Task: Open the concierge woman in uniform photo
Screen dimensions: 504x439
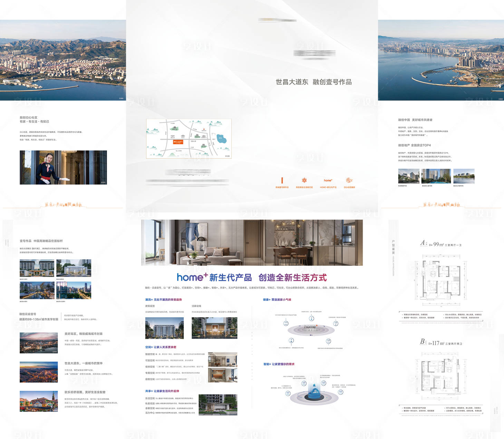Action: [63, 167]
